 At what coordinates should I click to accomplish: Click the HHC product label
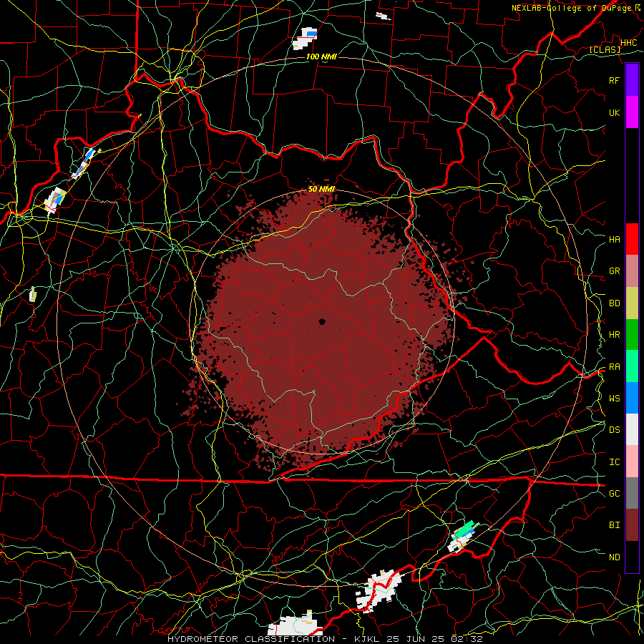629,43
